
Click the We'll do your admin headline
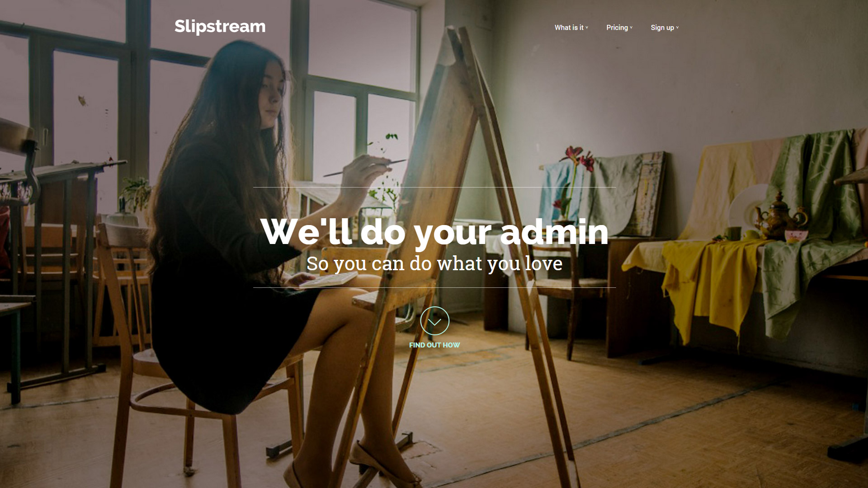point(434,232)
